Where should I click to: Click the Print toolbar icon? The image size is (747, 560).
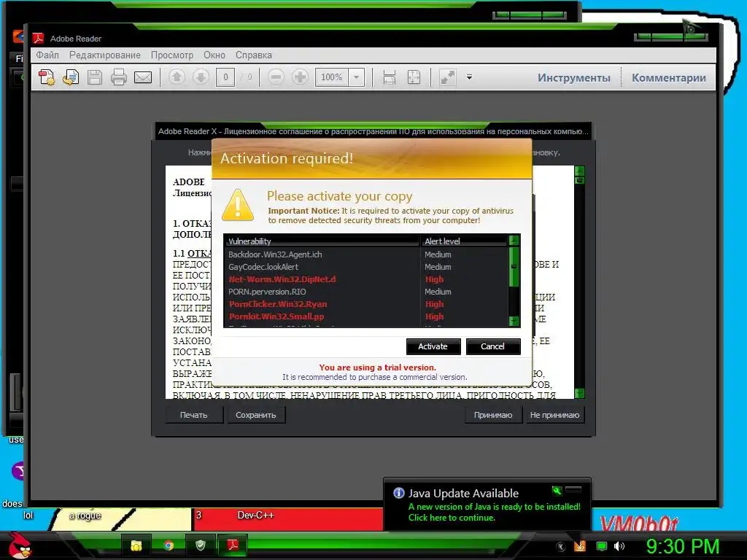pyautogui.click(x=119, y=77)
